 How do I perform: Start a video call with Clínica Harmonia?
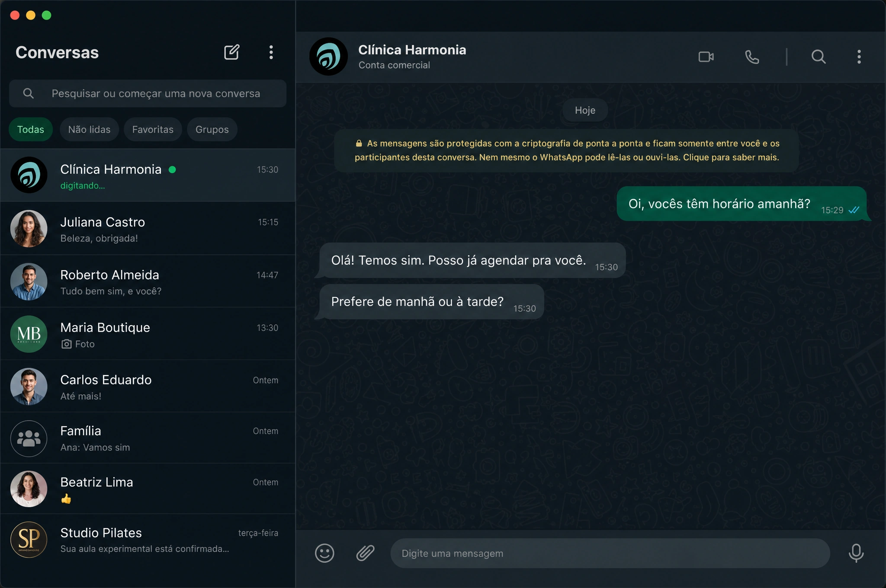tap(706, 57)
